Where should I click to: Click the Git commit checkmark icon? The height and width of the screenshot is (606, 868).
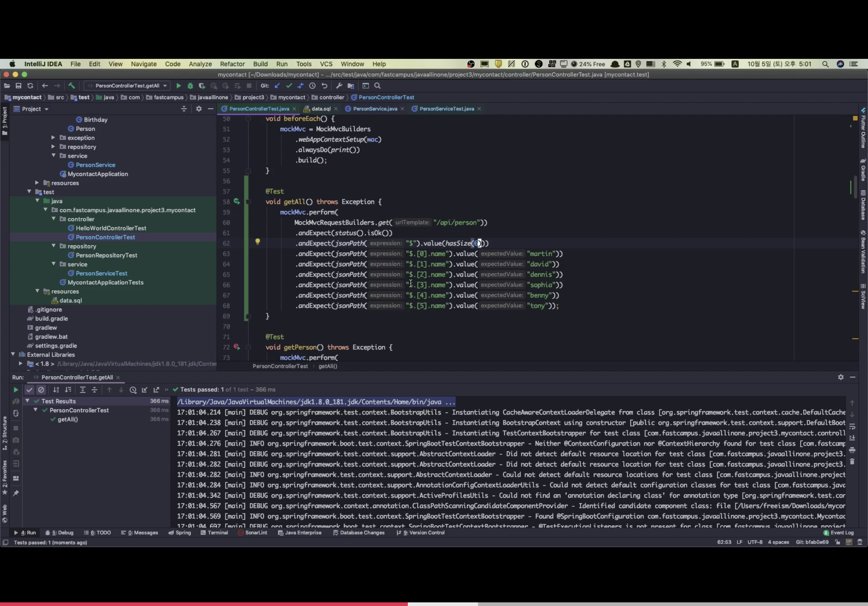pos(289,86)
